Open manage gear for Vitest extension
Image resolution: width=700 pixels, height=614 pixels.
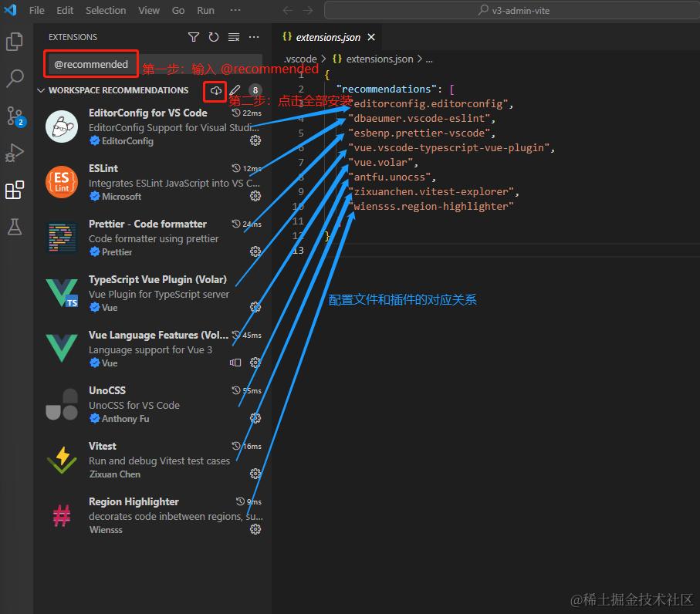pos(255,474)
